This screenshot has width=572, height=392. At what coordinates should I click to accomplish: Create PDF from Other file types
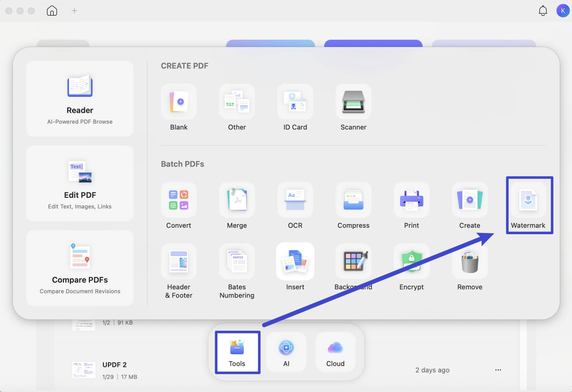[237, 102]
